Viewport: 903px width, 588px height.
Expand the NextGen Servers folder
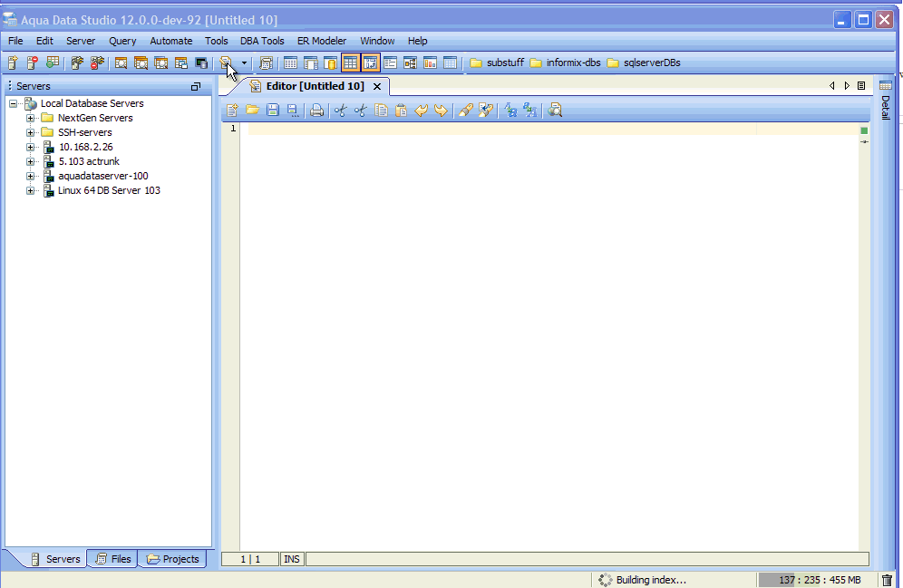[31, 119]
